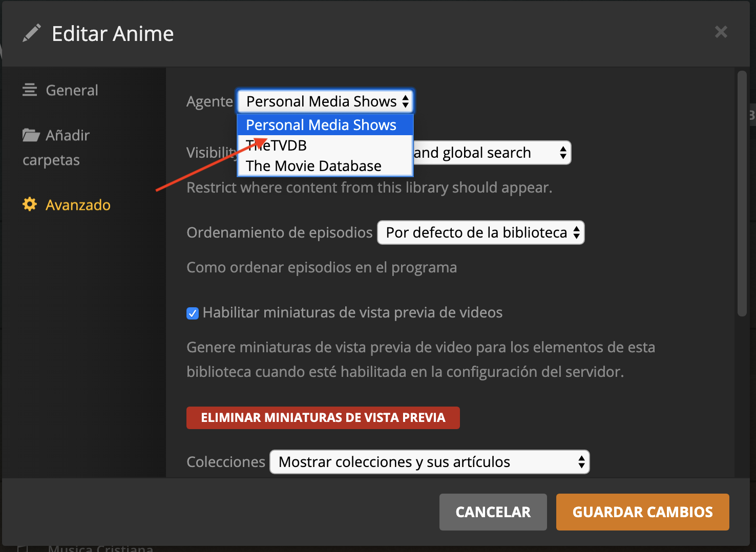Open the Agente dropdown
This screenshot has height=552, width=756.
325,101
